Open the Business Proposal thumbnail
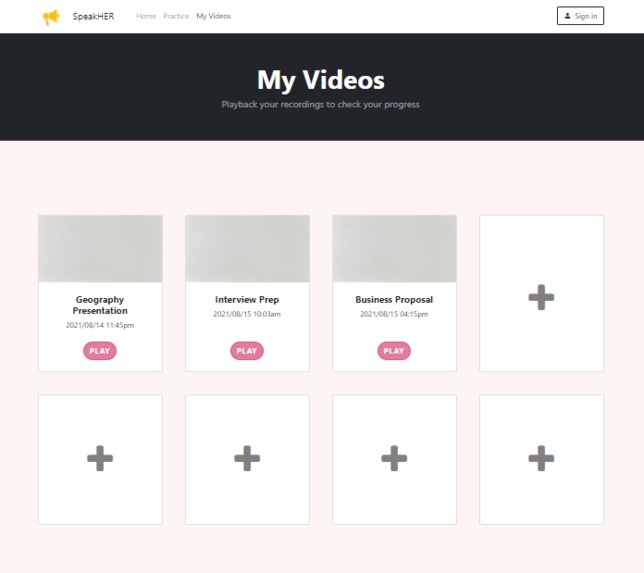The height and width of the screenshot is (573, 644). [x=394, y=249]
